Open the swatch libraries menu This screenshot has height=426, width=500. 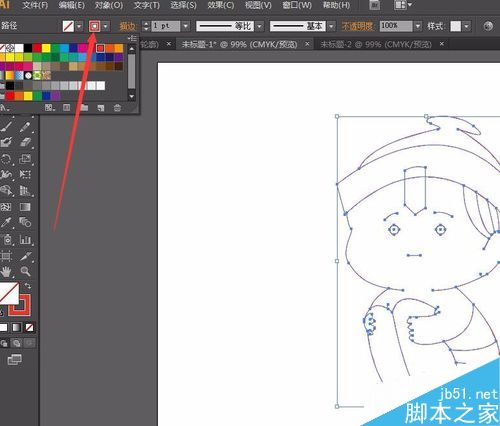click(x=5, y=108)
